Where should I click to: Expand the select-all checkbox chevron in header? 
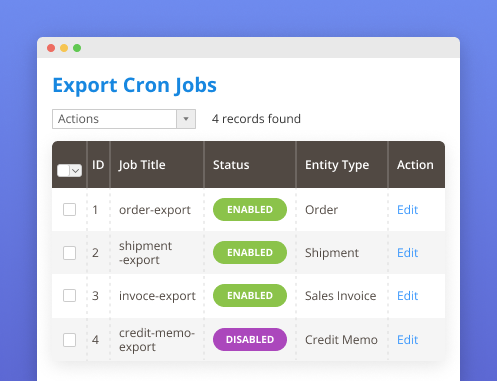point(76,171)
